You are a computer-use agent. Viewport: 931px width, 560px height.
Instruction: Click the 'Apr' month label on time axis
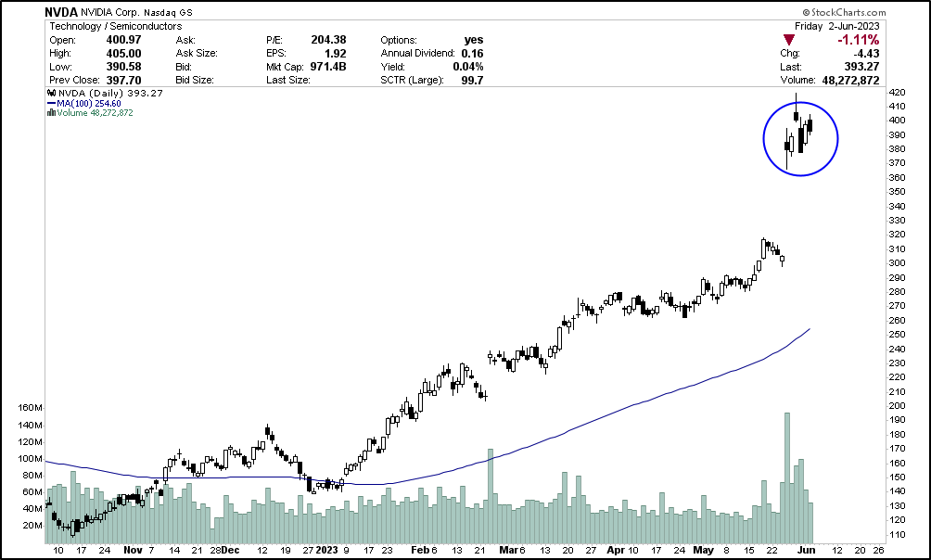[616, 550]
